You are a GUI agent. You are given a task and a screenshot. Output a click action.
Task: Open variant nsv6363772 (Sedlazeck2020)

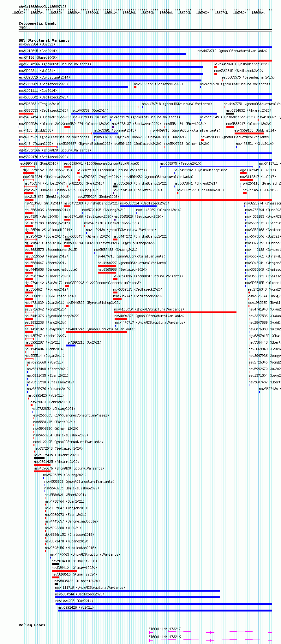pyautogui.click(x=158, y=84)
